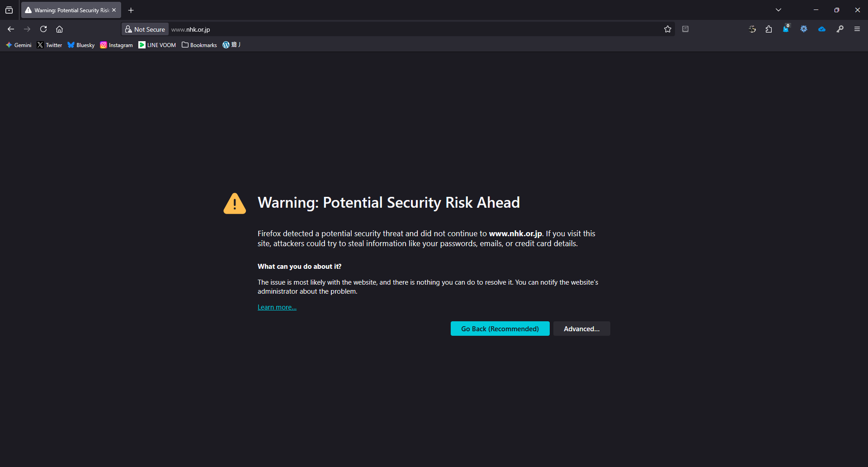Open the Bookmarks folder in bookmarks bar
The width and height of the screenshot is (868, 467).
point(199,45)
